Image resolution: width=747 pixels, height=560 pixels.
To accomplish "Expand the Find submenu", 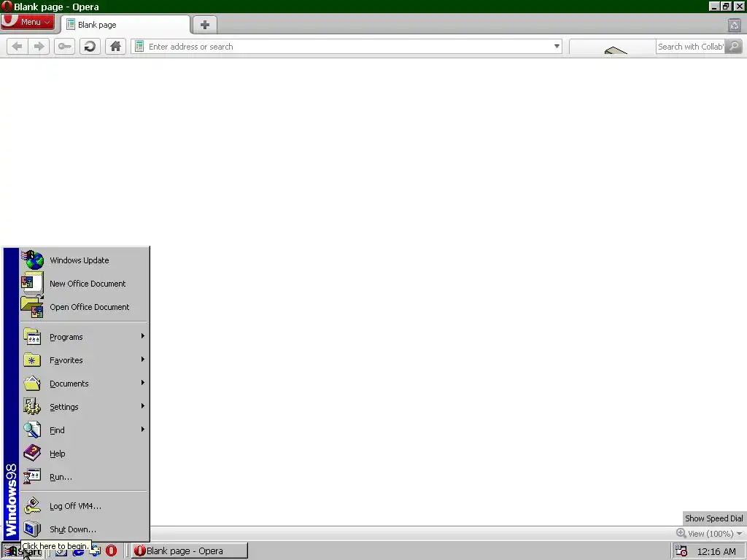I will click(x=85, y=430).
